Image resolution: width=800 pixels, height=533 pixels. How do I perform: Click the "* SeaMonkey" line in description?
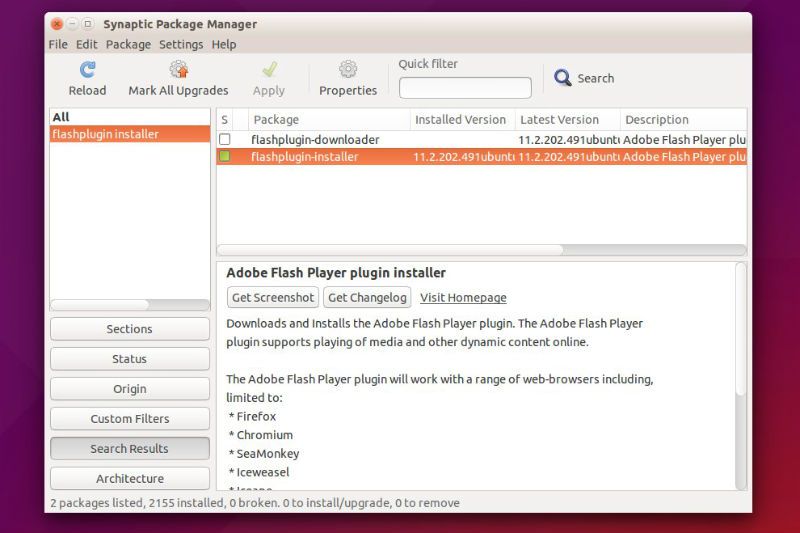point(264,454)
